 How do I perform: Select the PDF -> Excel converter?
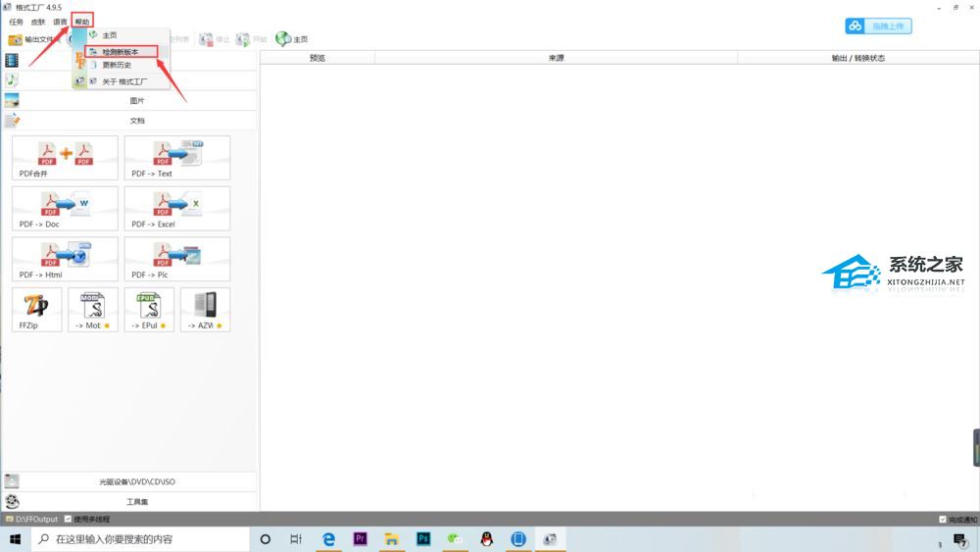pos(177,209)
